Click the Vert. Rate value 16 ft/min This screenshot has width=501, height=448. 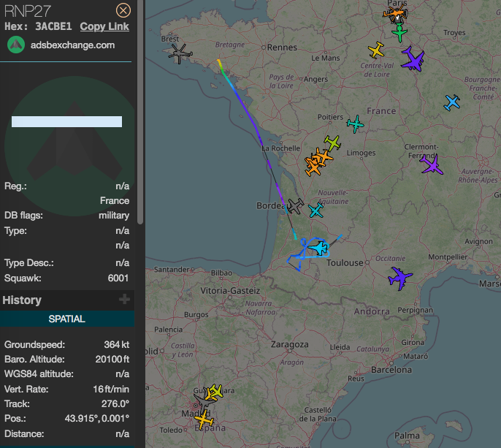pos(111,389)
